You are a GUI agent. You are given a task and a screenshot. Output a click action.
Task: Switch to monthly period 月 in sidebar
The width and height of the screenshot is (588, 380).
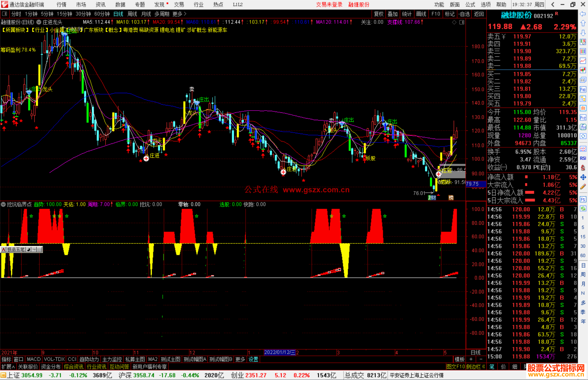point(583,284)
